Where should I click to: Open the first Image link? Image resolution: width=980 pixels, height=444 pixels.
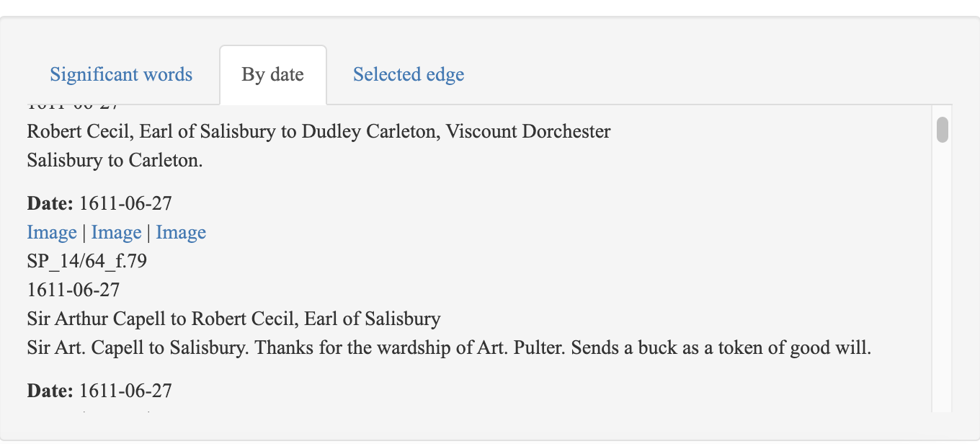[x=52, y=233]
